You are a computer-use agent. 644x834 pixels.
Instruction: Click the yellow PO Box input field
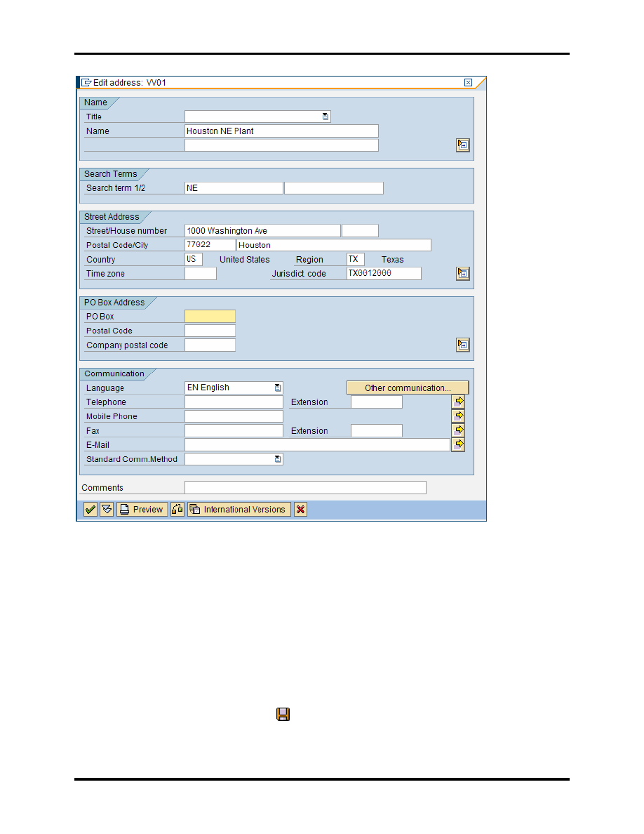pos(210,317)
